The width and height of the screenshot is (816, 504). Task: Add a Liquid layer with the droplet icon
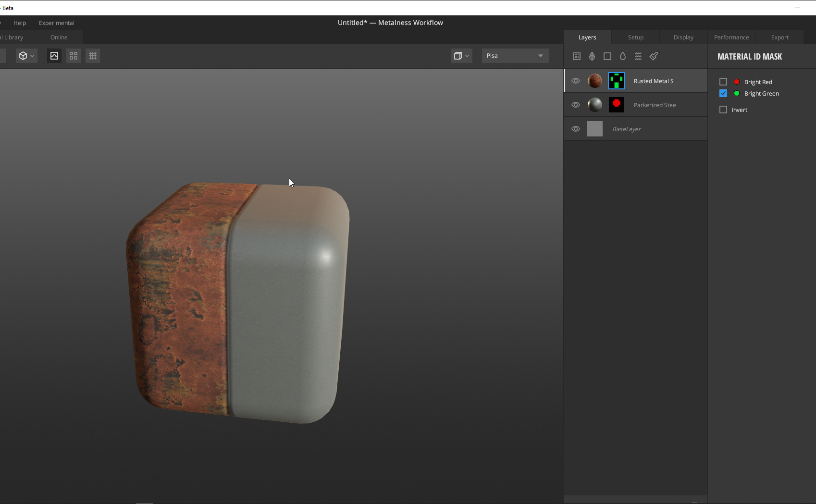coord(622,56)
